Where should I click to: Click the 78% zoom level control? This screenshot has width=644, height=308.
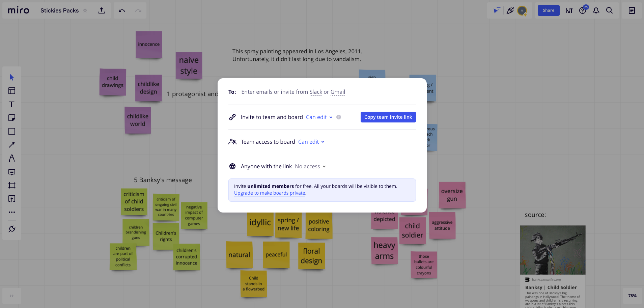632,296
